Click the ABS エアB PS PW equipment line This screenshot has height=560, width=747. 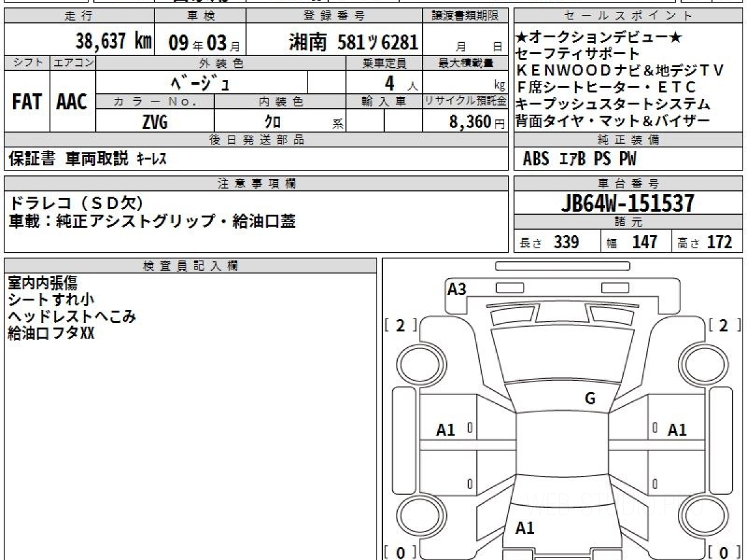tap(580, 159)
